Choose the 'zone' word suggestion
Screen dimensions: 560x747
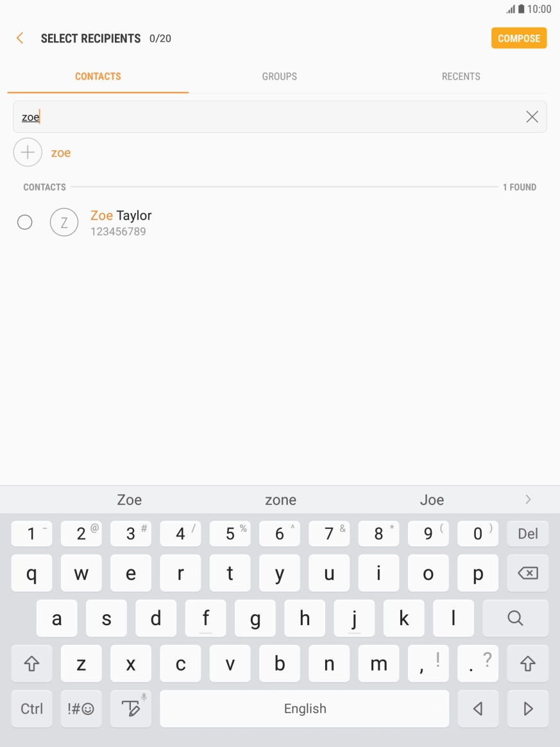(x=280, y=500)
